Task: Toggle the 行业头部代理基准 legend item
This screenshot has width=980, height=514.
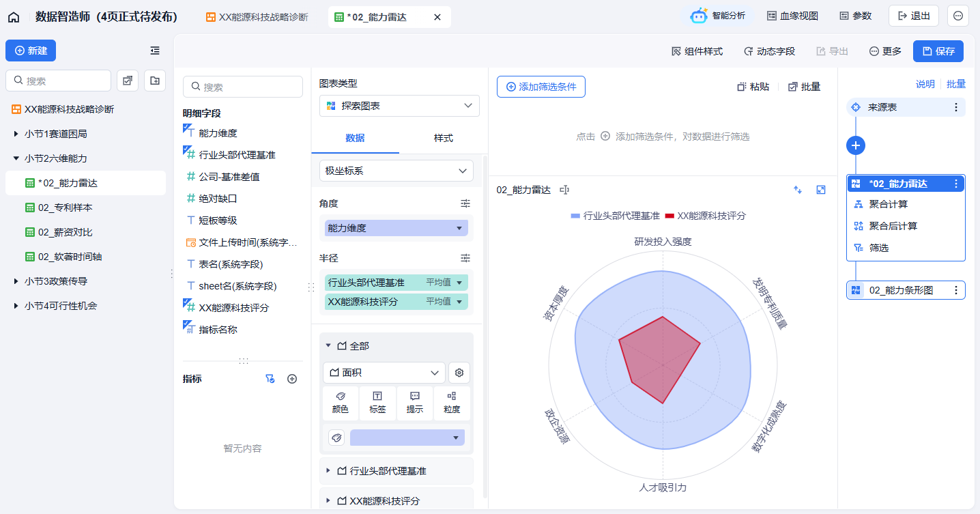Action: 616,216
